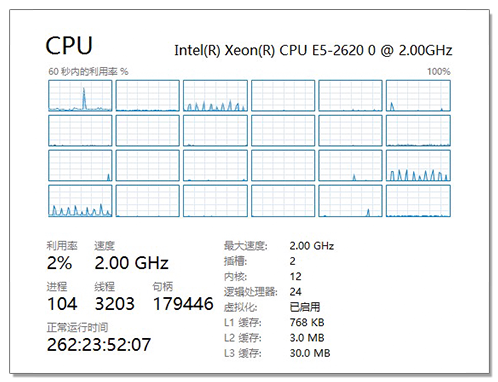Click the bottom-left core graph with repeated spikes
The image size is (498, 382).
coord(80,201)
